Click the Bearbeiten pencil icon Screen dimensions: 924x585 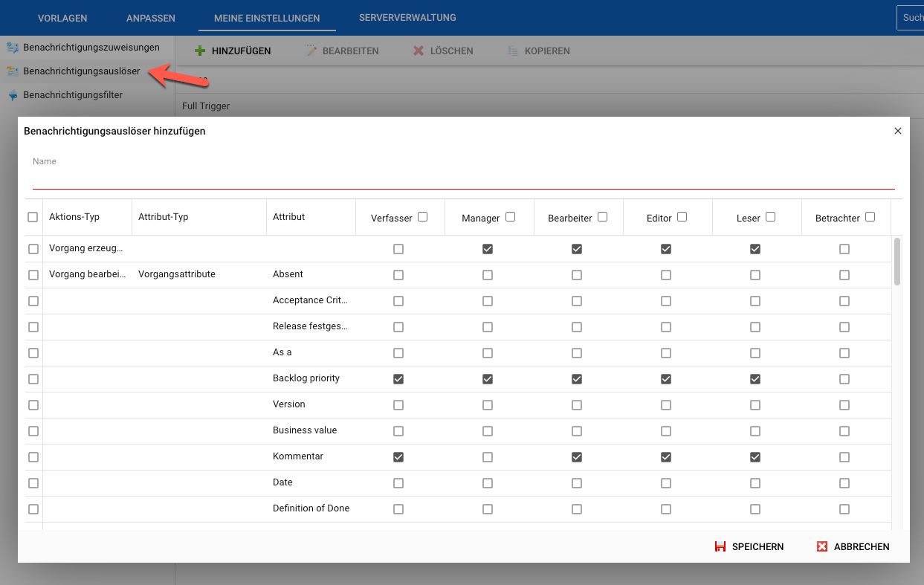click(310, 51)
